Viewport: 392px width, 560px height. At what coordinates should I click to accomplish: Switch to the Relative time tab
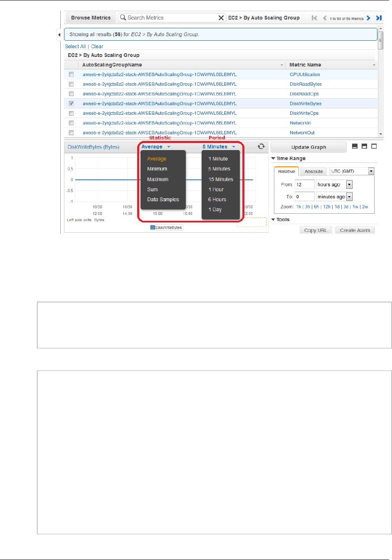pyautogui.click(x=286, y=171)
